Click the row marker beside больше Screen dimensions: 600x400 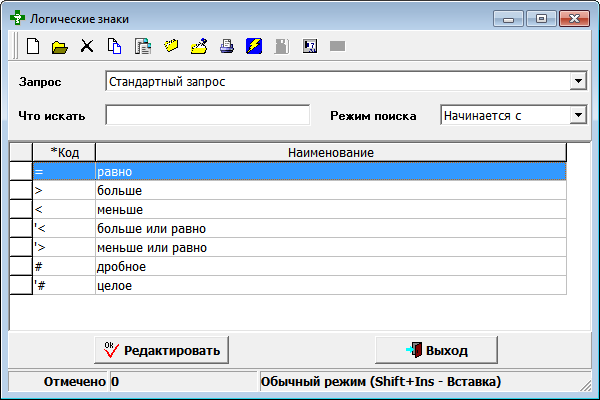click(x=21, y=191)
